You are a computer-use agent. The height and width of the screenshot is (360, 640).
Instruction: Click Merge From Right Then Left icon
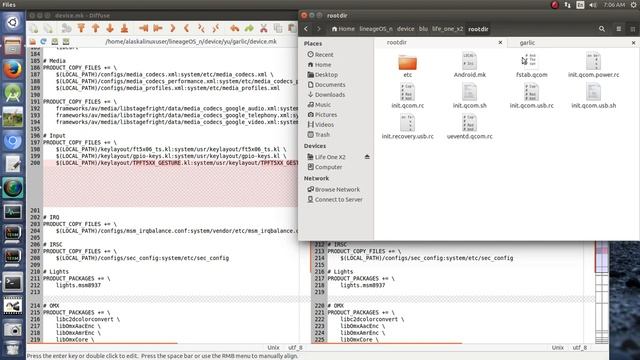[x=216, y=28]
